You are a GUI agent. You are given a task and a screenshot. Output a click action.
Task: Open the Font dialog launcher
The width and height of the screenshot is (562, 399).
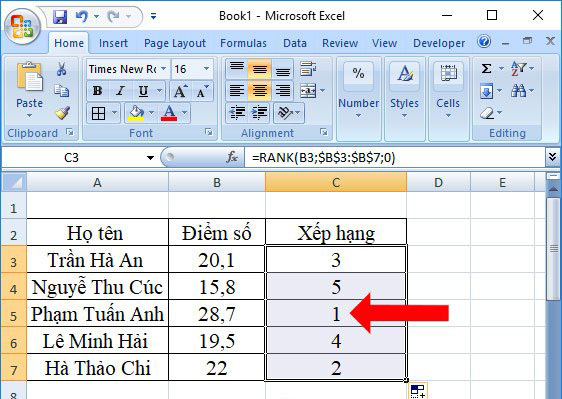click(x=209, y=132)
